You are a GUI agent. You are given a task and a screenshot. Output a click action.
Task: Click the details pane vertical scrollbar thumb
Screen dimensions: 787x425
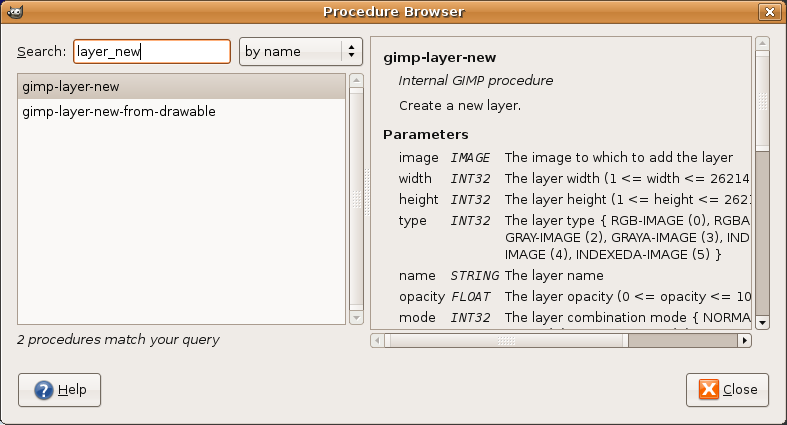[x=762, y=100]
